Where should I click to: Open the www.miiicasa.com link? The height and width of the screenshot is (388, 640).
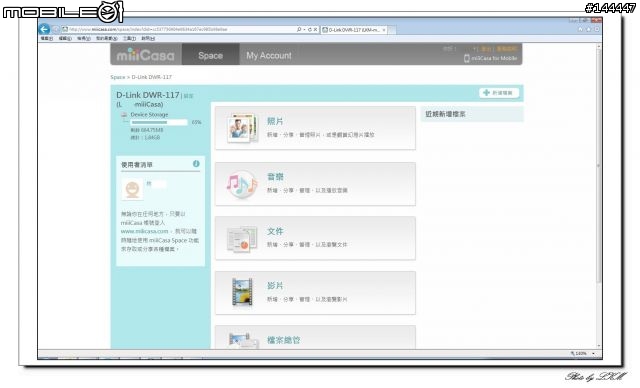click(144, 231)
